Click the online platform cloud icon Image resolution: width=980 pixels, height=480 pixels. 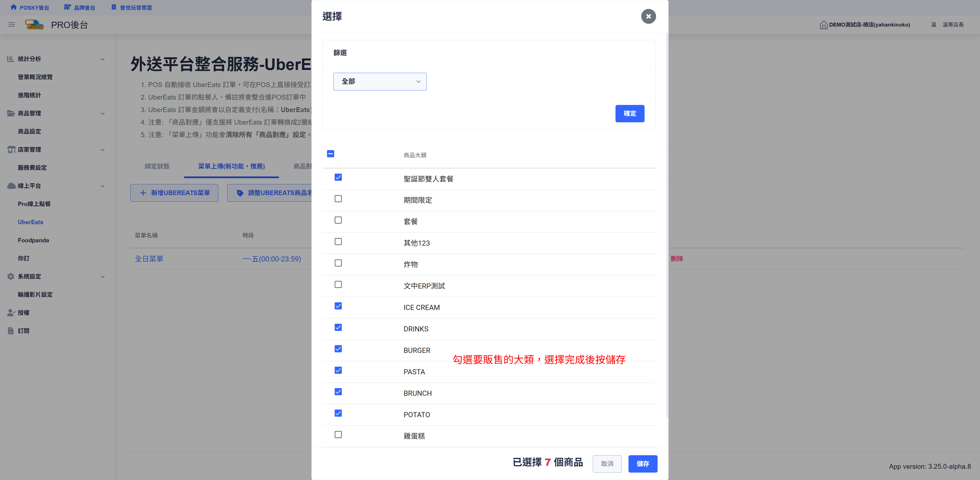pyautogui.click(x=11, y=186)
